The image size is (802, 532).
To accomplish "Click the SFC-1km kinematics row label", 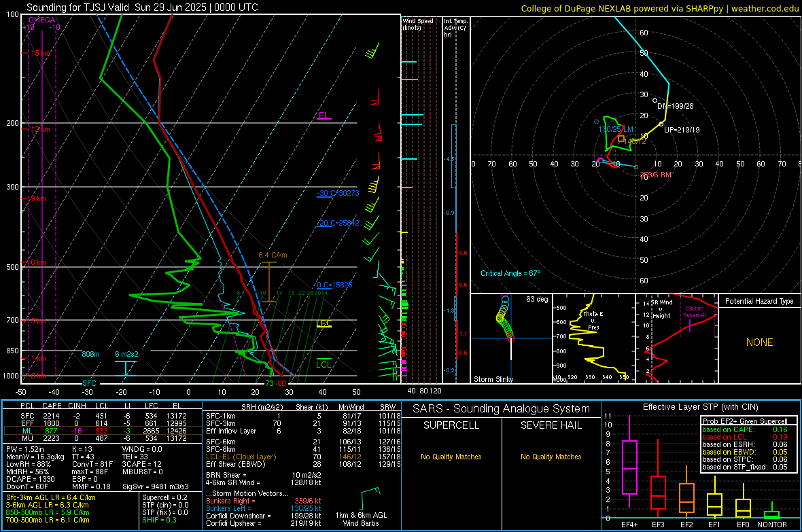I will [221, 416].
